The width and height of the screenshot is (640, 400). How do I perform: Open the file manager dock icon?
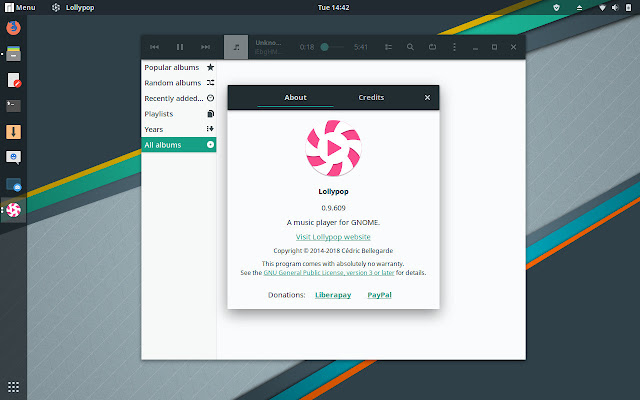[13, 53]
